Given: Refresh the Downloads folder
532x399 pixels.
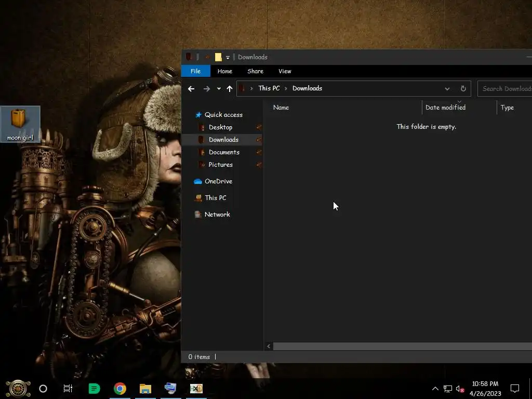Looking at the screenshot, I should tap(463, 88).
